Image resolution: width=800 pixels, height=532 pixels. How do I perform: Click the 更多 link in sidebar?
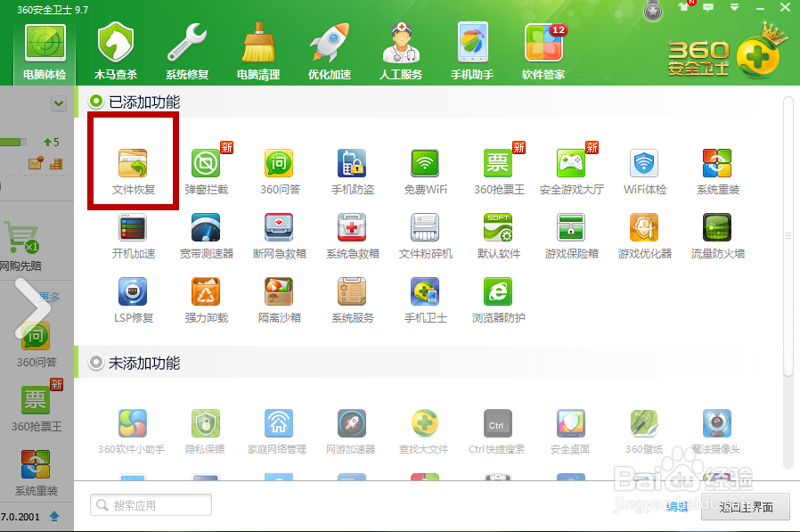(x=50, y=297)
